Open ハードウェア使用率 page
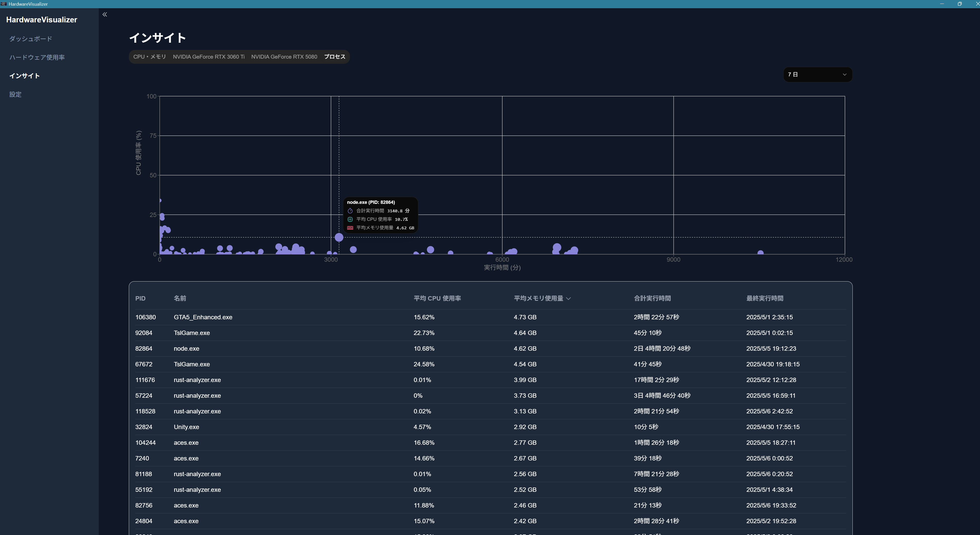The image size is (980, 535). (x=37, y=57)
